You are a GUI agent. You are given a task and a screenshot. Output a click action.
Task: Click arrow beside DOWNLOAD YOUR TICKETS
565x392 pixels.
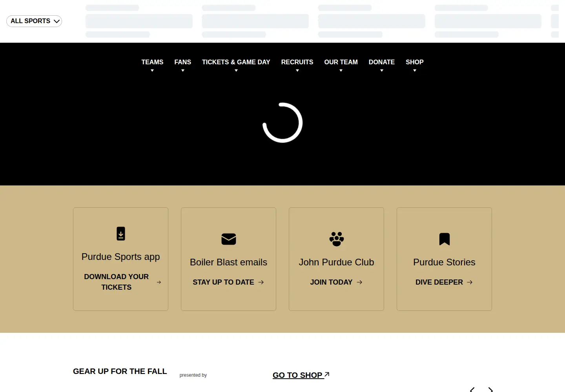point(159,282)
